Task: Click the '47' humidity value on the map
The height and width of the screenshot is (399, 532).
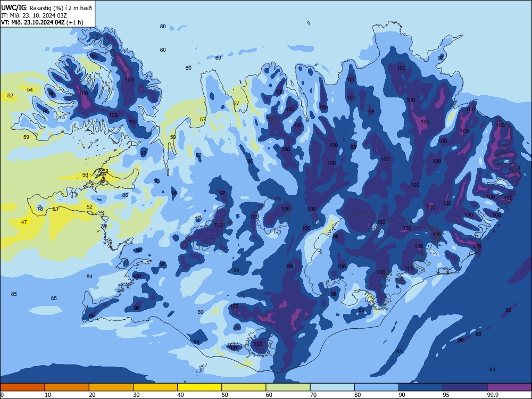Action: point(24,222)
